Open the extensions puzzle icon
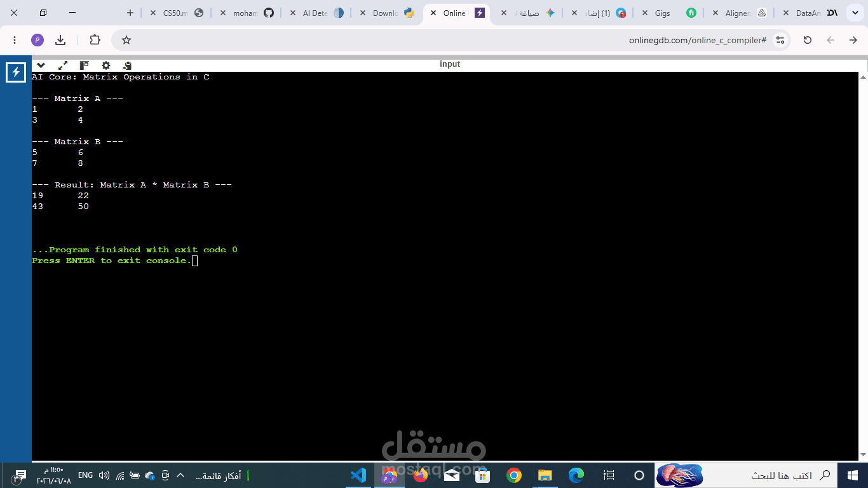The height and width of the screenshot is (488, 868). [x=95, y=40]
